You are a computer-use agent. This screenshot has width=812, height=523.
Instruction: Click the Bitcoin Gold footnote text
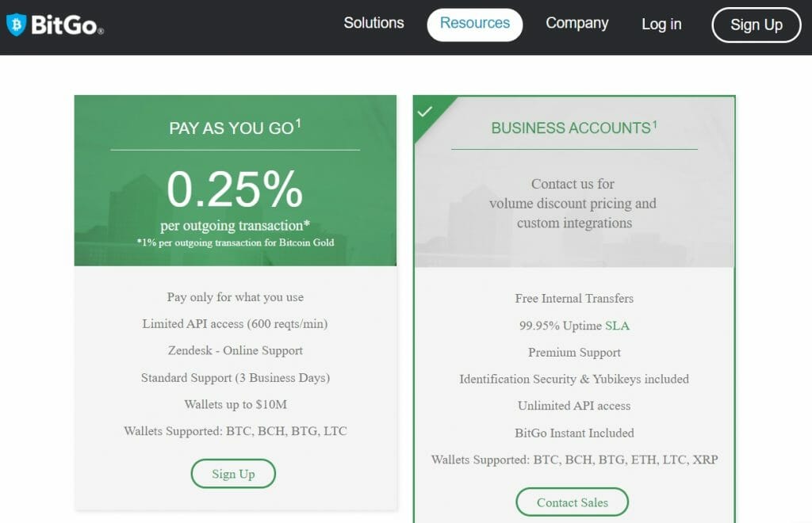(236, 242)
